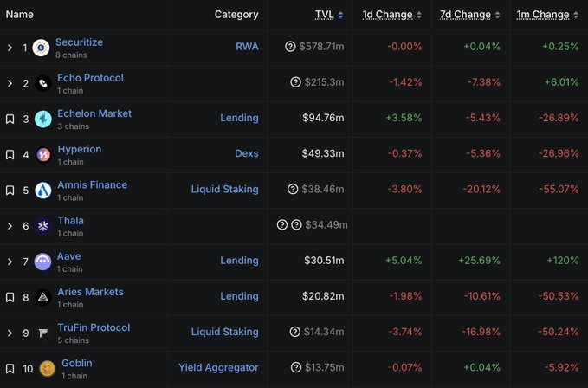Click the Echelon Market logo icon
588x388 pixels.
click(42, 119)
